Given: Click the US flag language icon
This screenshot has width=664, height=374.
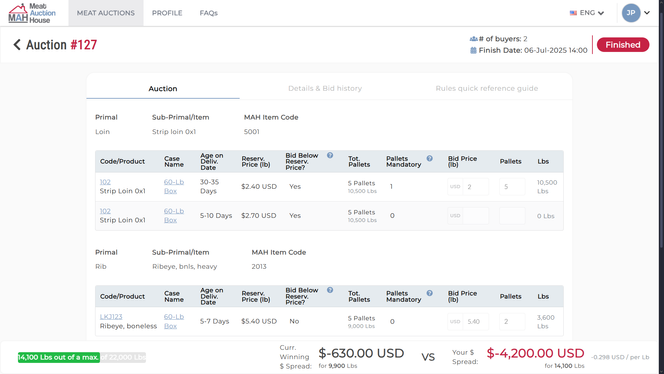Looking at the screenshot, I should pos(573,13).
